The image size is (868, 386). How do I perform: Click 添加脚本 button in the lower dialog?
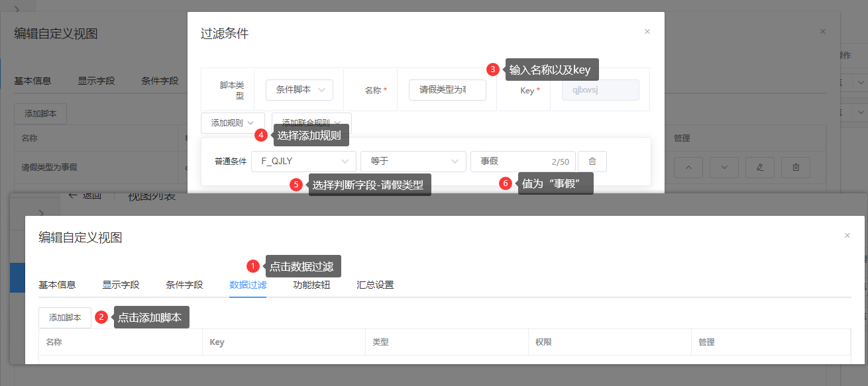coord(65,318)
